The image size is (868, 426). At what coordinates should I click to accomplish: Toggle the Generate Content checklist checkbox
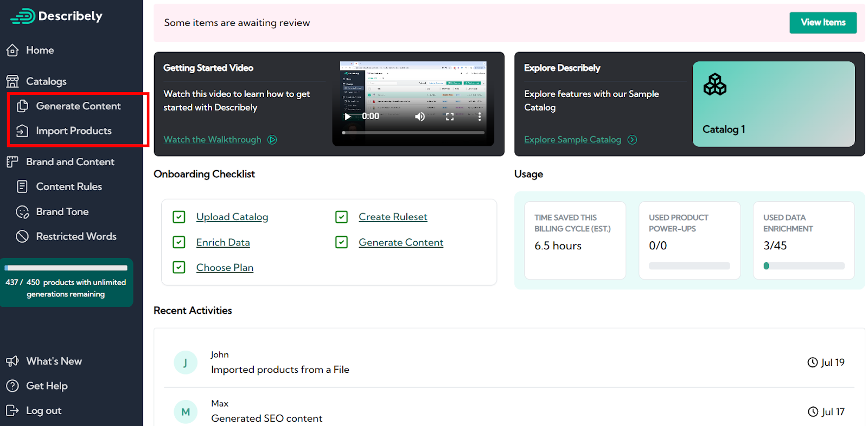(x=341, y=242)
